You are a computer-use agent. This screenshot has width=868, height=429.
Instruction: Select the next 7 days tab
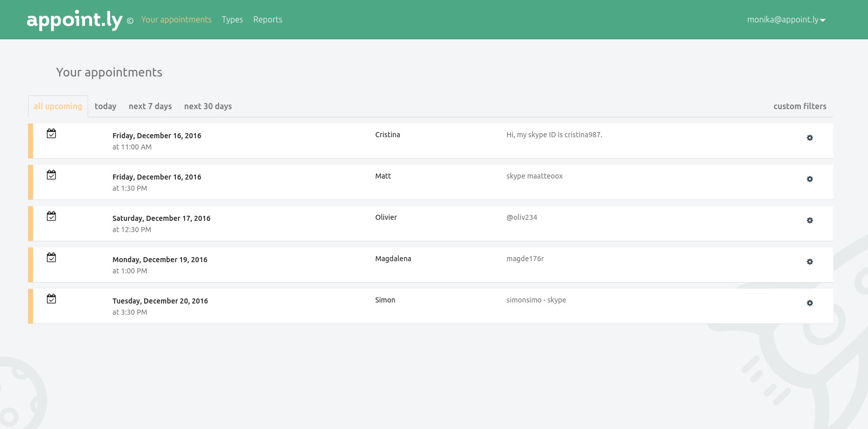click(150, 106)
